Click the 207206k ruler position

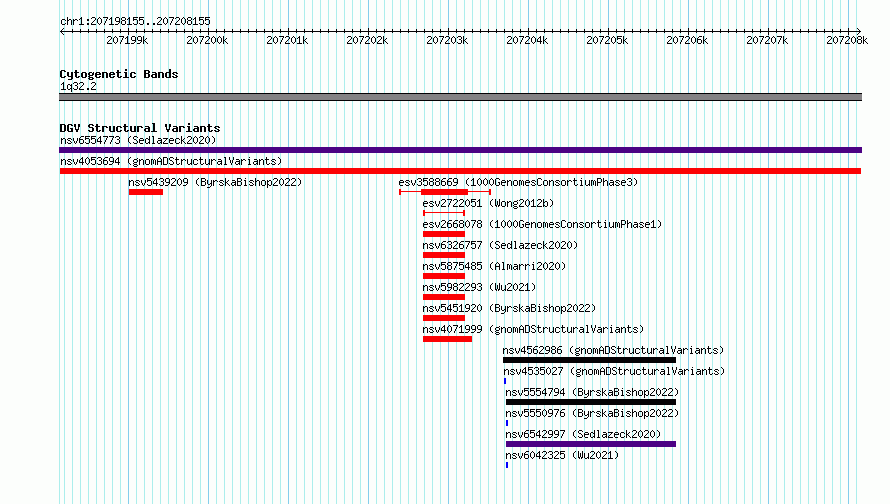click(x=687, y=40)
